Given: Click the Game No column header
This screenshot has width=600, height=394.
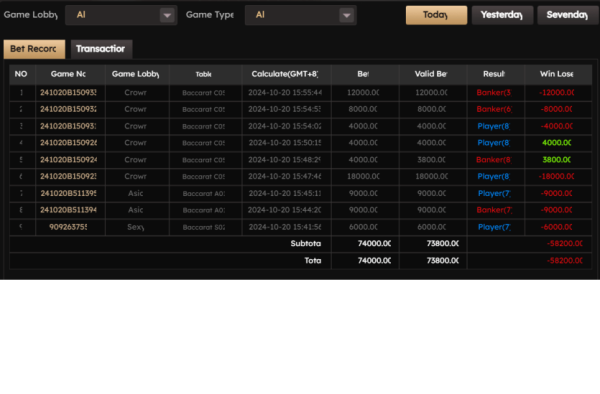Looking at the screenshot, I should pyautogui.click(x=68, y=74).
